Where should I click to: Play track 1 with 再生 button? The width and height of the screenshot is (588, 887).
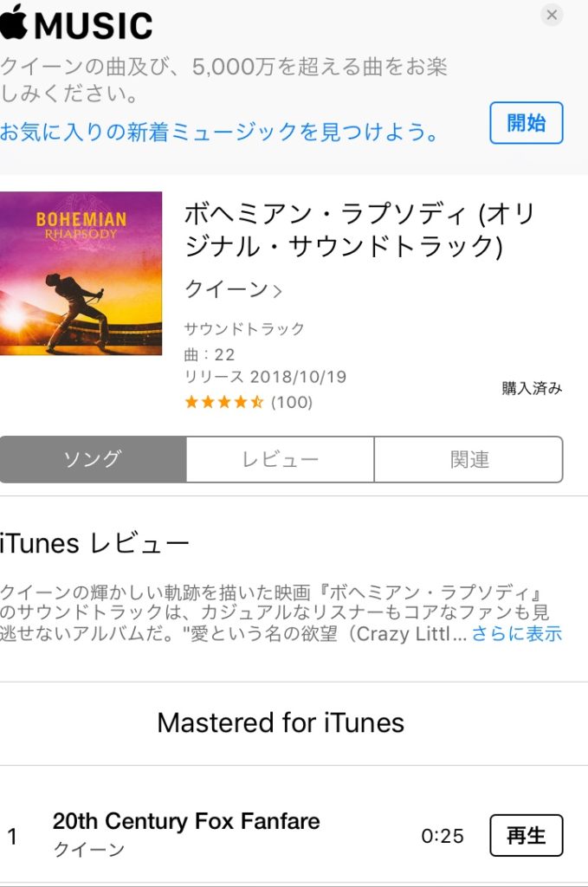pyautogui.click(x=527, y=836)
